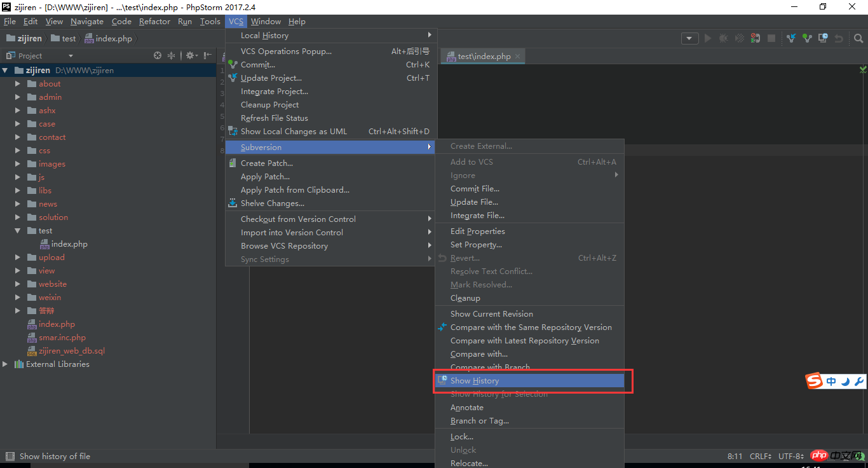Screen dimensions: 868x468
Task: Click test folder in breadcrumb bar
Action: 63,39
